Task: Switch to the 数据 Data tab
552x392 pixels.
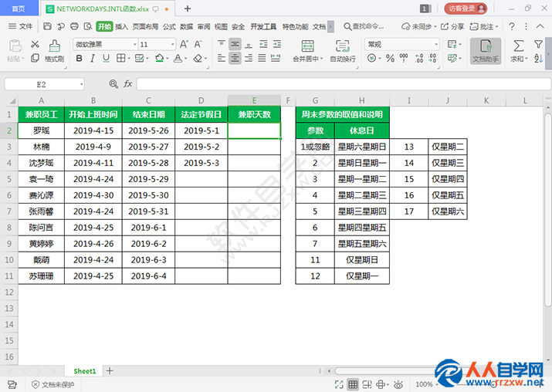Action: 186,26
